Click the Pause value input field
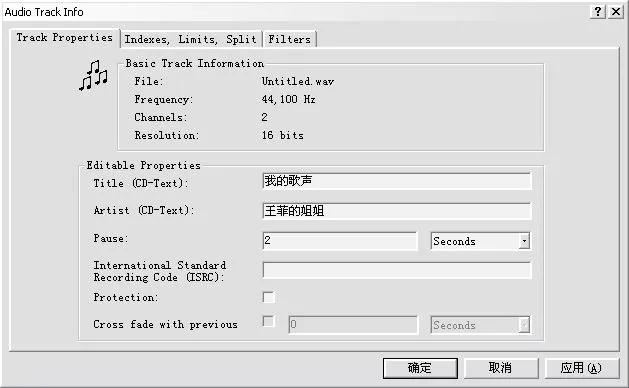Image resolution: width=629 pixels, height=388 pixels. [x=340, y=241]
